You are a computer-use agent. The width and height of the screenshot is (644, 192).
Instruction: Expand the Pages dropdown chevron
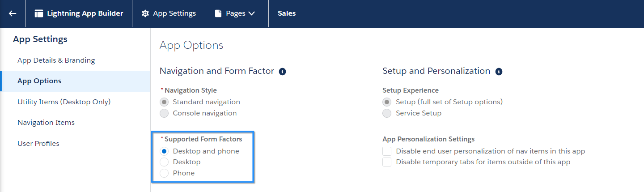[251, 13]
